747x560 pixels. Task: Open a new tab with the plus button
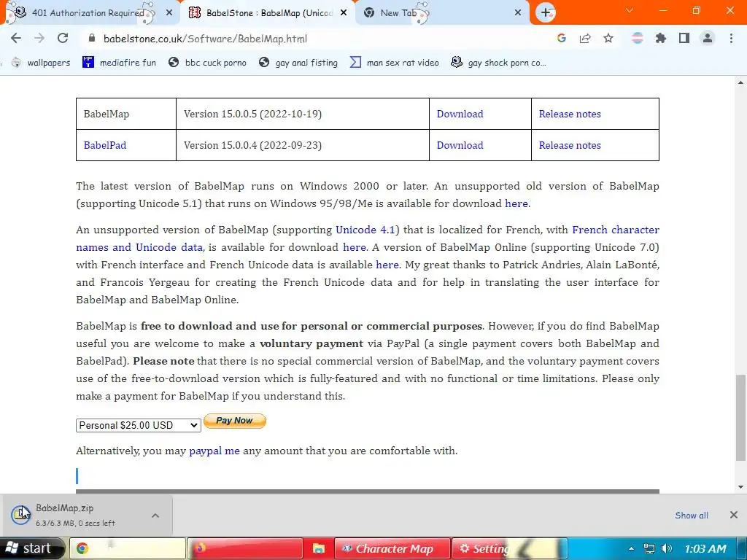546,13
